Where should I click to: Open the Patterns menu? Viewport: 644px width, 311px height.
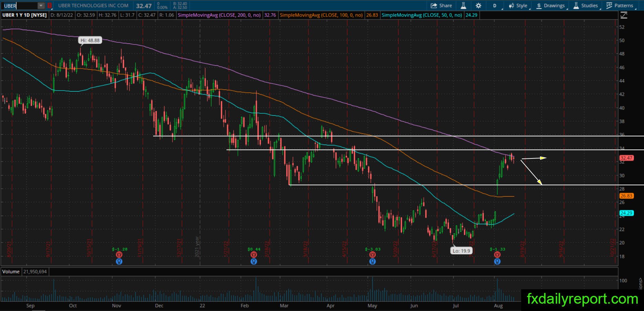[x=620, y=6]
